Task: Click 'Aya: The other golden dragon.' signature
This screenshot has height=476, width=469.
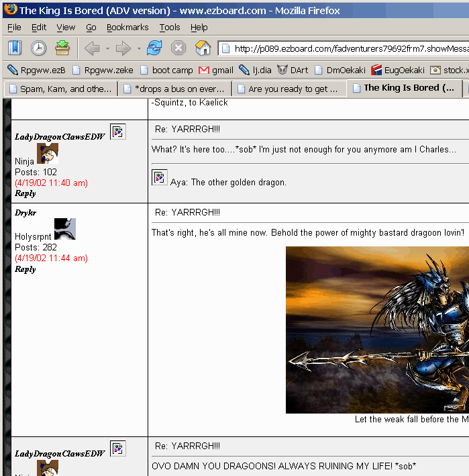Action: [228, 183]
